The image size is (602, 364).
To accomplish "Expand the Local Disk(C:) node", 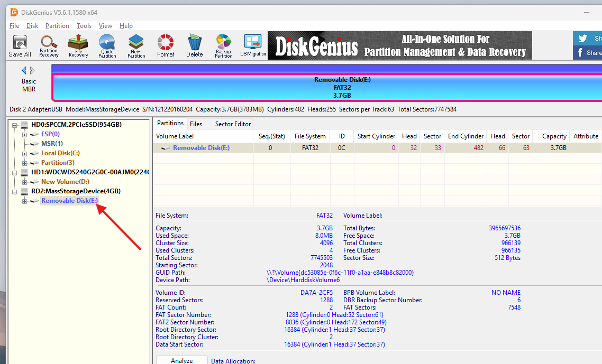I will pos(24,153).
